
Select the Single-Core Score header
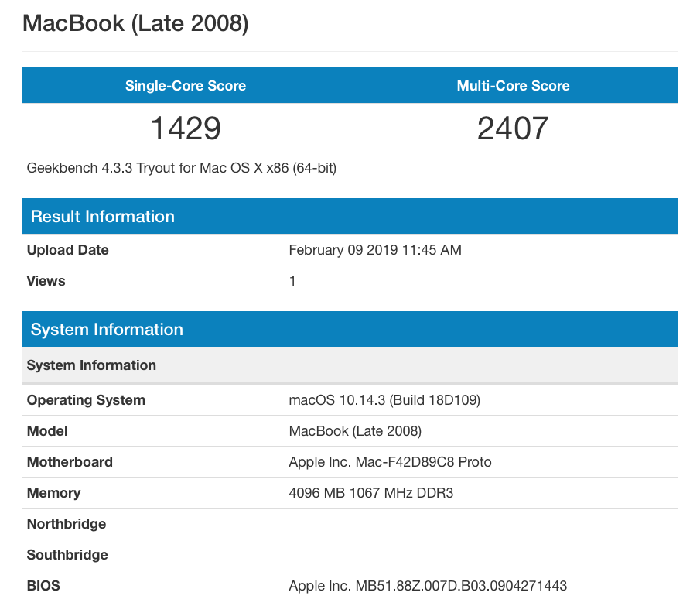point(186,85)
